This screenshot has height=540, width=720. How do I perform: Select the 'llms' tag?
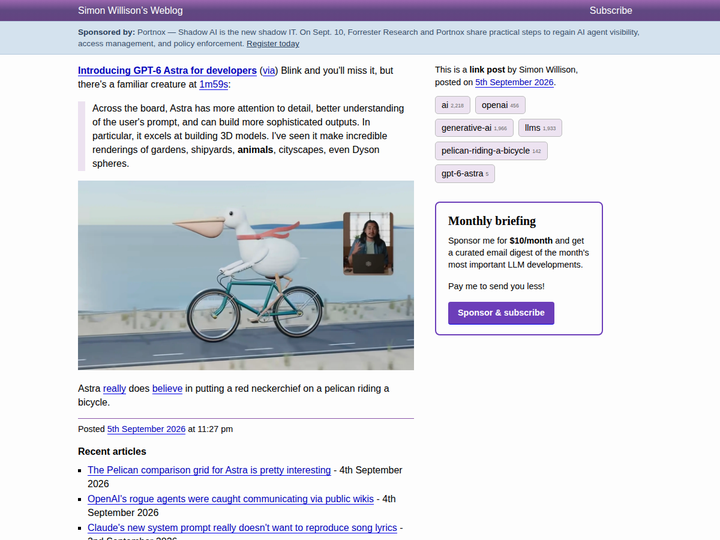pos(540,128)
